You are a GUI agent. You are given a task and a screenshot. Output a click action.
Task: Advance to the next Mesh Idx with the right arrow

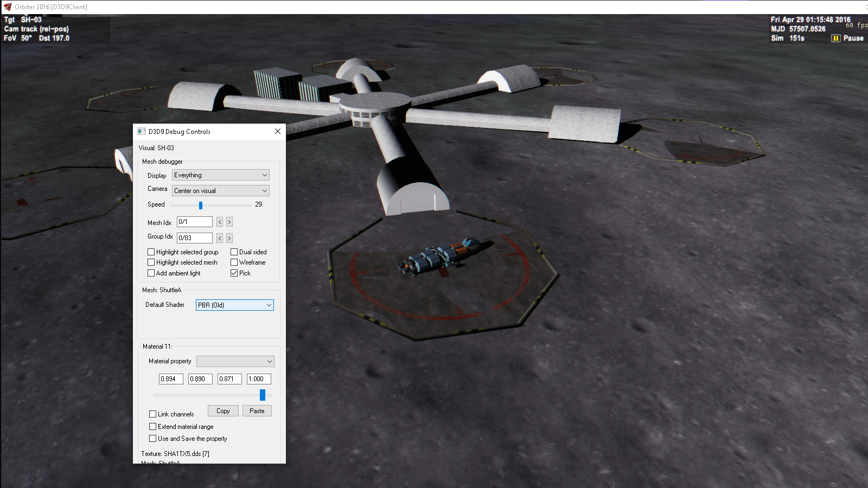pyautogui.click(x=229, y=222)
